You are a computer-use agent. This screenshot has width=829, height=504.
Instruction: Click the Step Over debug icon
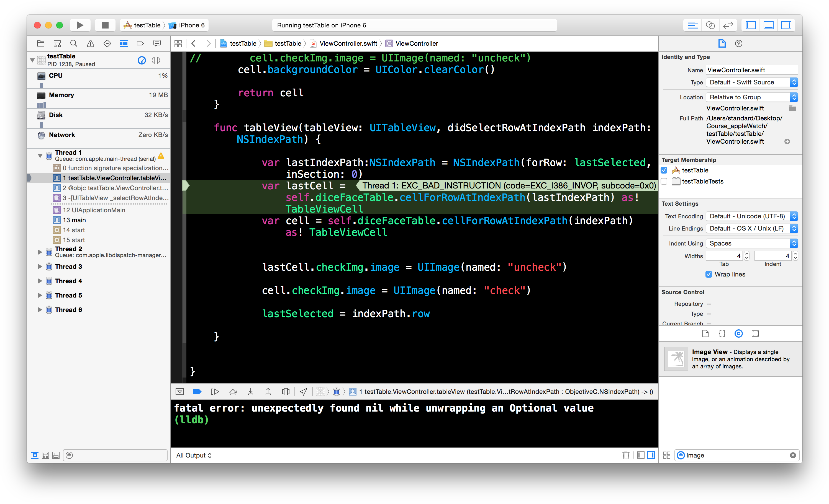[233, 392]
